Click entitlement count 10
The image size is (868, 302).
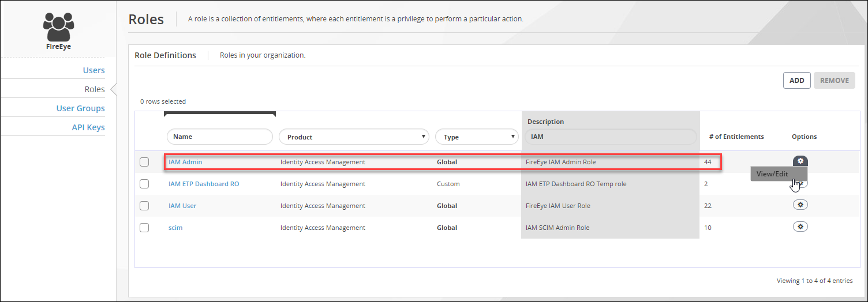coord(708,228)
